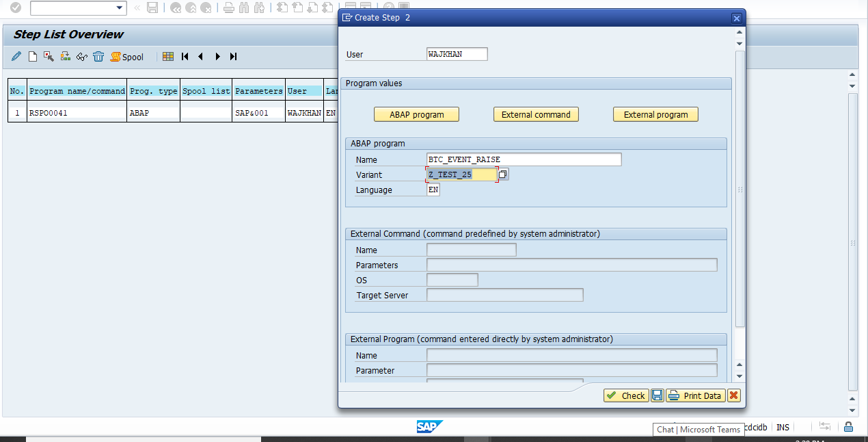The height and width of the screenshot is (442, 868).
Task: Click the Print Data button
Action: (695, 395)
